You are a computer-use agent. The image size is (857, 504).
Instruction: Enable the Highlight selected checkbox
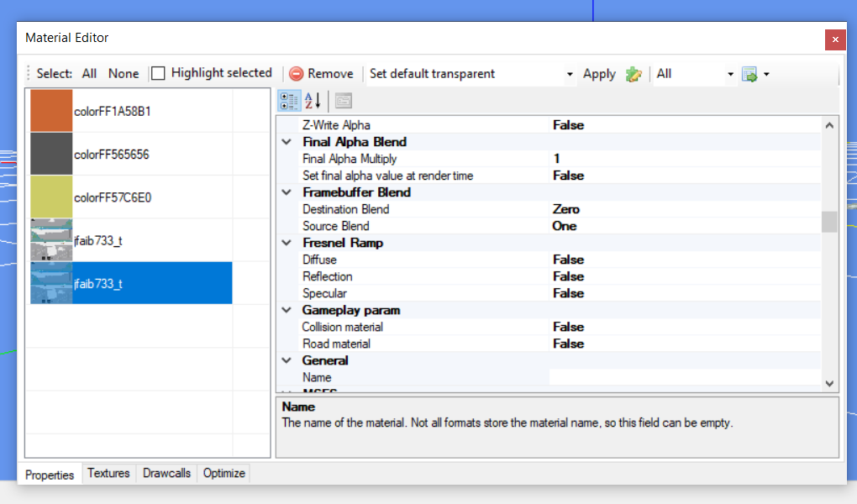(x=159, y=73)
